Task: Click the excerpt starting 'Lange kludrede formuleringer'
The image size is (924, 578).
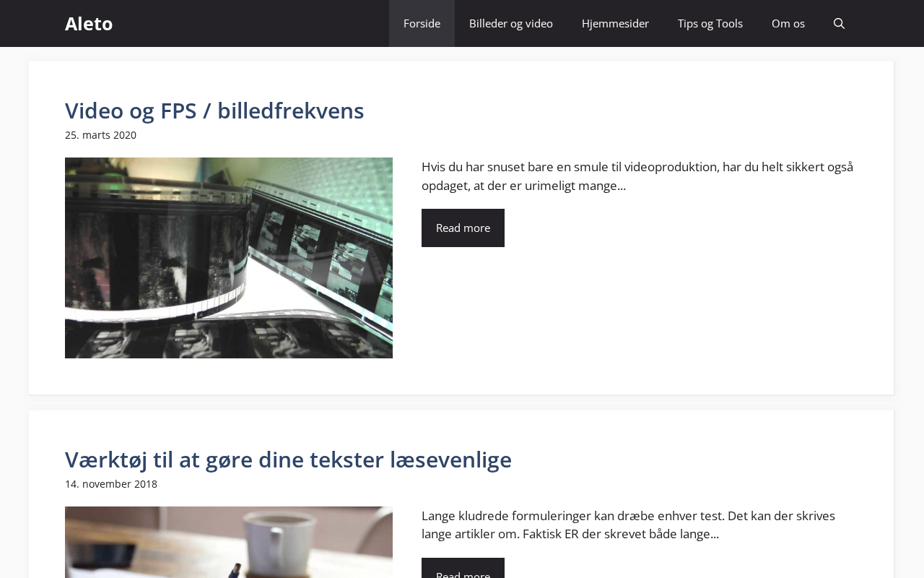Action: [x=629, y=525]
